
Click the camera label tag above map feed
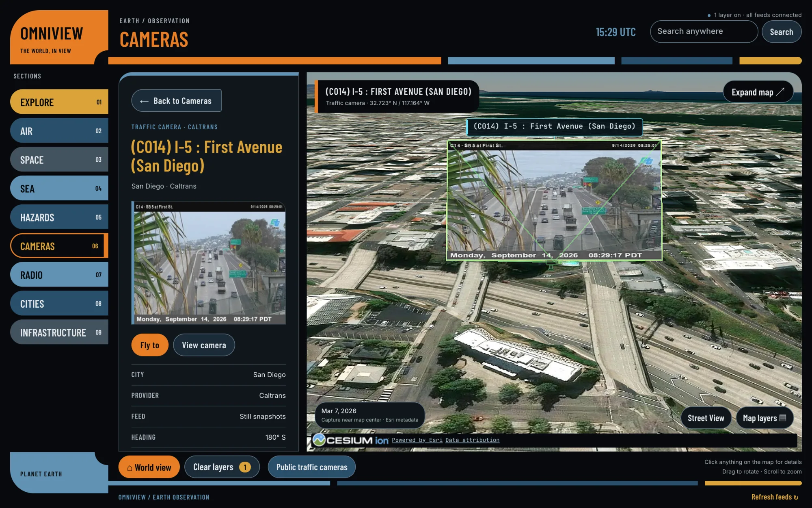point(554,126)
